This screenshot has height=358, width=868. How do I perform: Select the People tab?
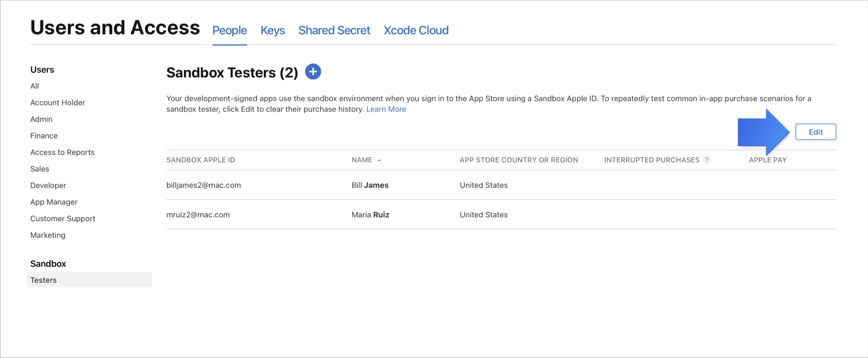coord(229,31)
